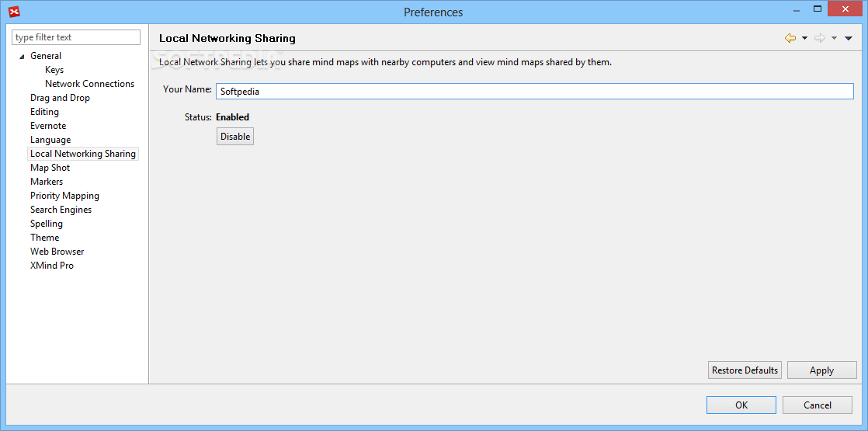The height and width of the screenshot is (431, 868).
Task: Select General in the preferences tree
Action: pyautogui.click(x=46, y=56)
